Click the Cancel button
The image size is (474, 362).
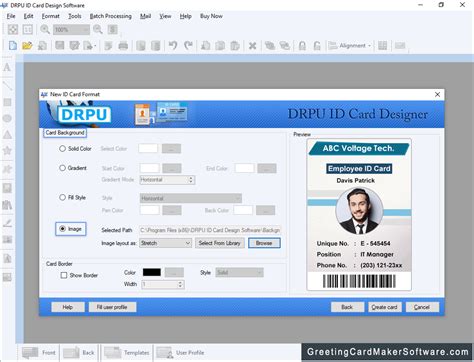(422, 307)
